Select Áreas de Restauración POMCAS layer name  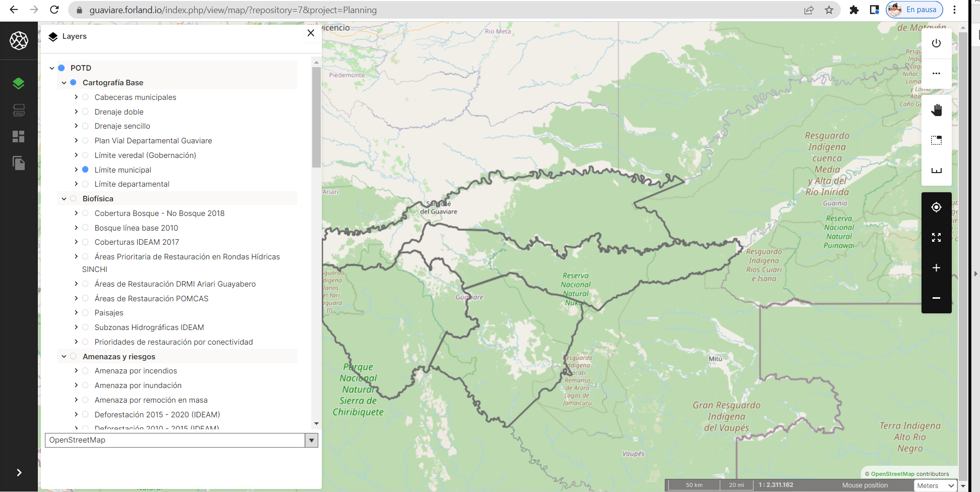(x=151, y=299)
